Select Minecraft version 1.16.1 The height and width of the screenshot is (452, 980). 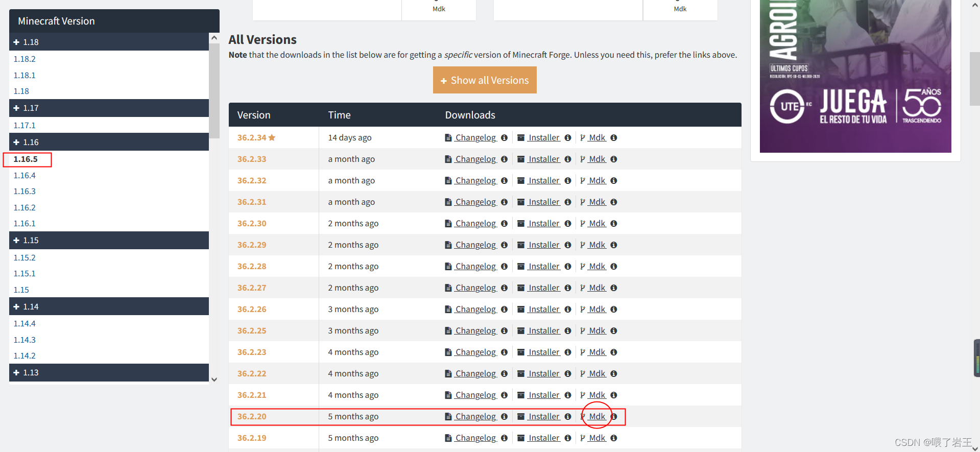25,224
